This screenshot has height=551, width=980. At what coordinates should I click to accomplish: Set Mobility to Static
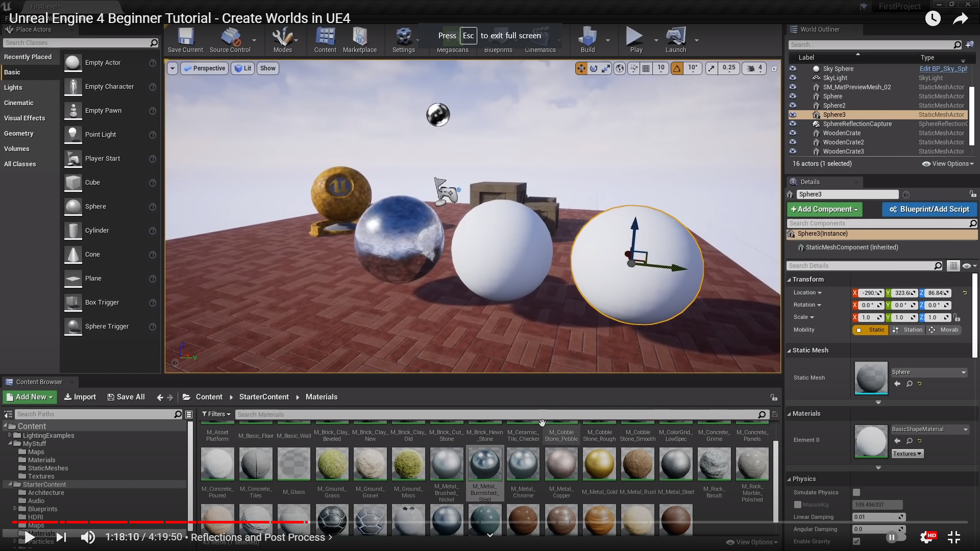tap(871, 330)
